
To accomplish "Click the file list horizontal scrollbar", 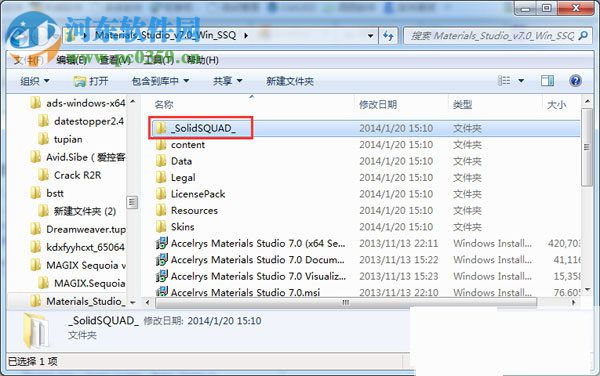I will 346,303.
